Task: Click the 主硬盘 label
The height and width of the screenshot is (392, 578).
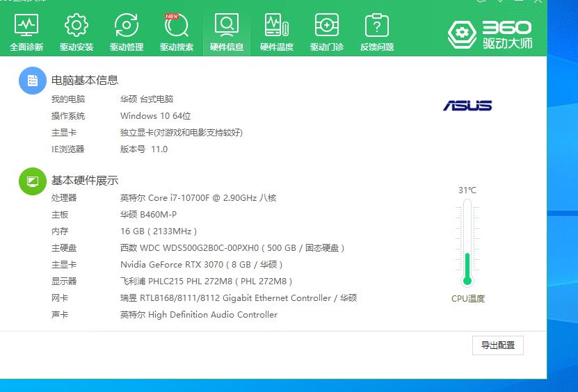Action: [x=64, y=248]
